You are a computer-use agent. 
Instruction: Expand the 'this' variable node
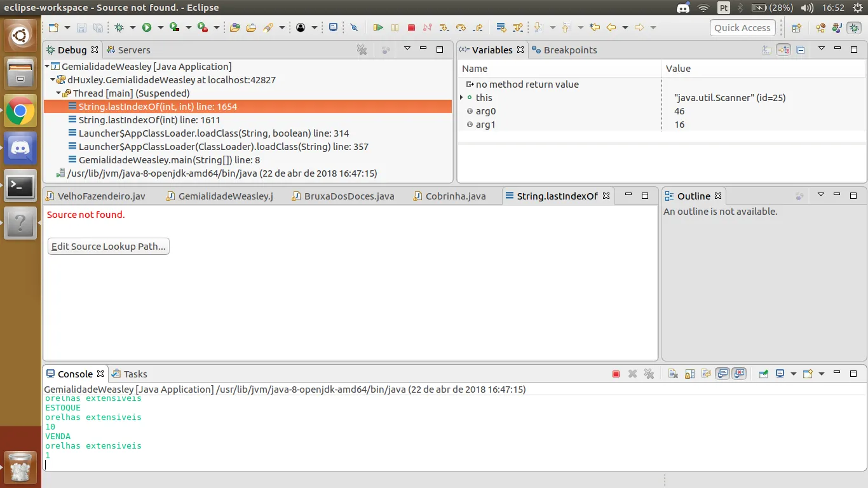click(x=462, y=97)
